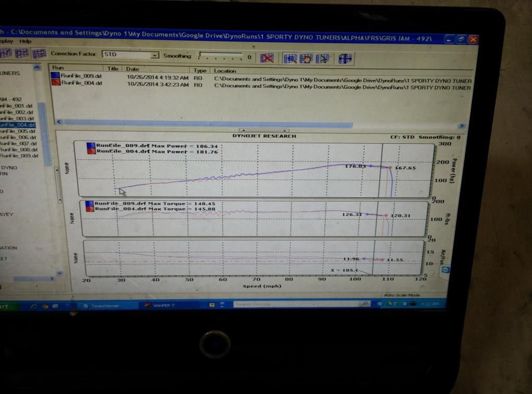Open the Help menu
This screenshot has height=394, width=532.
[25, 41]
